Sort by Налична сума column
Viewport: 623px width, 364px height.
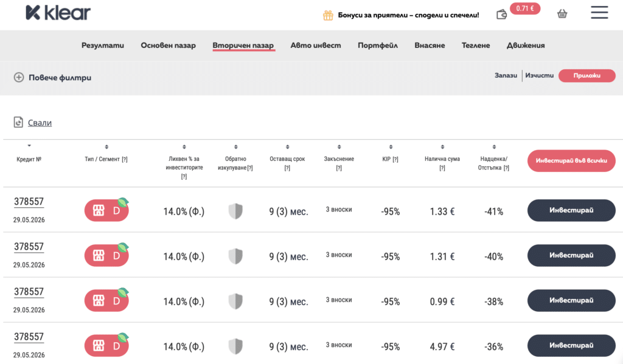(442, 147)
